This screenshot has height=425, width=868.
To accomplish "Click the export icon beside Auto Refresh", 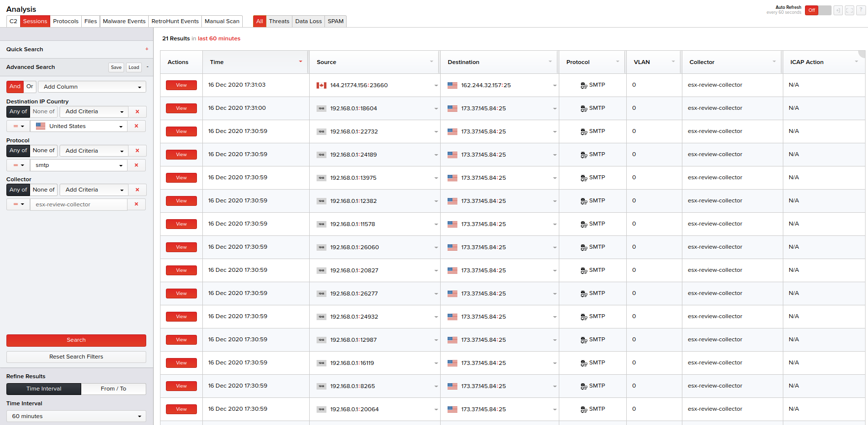I will point(838,10).
